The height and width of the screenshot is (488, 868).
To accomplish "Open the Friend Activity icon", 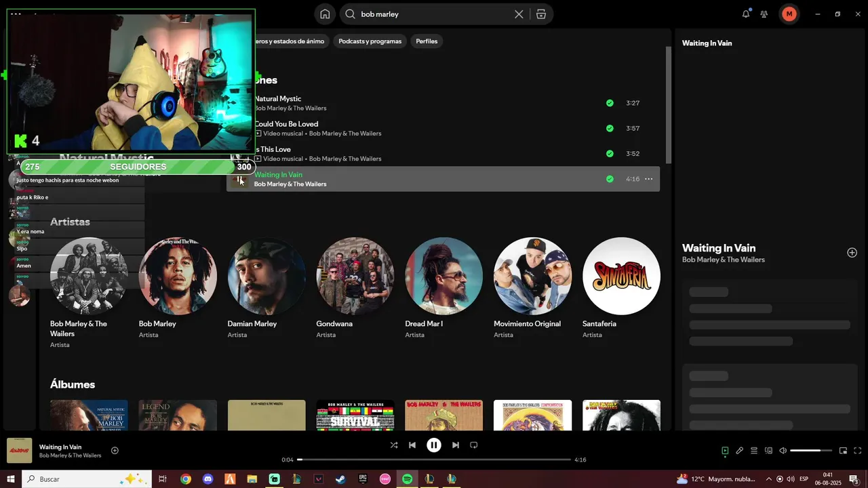I will click(x=764, y=14).
